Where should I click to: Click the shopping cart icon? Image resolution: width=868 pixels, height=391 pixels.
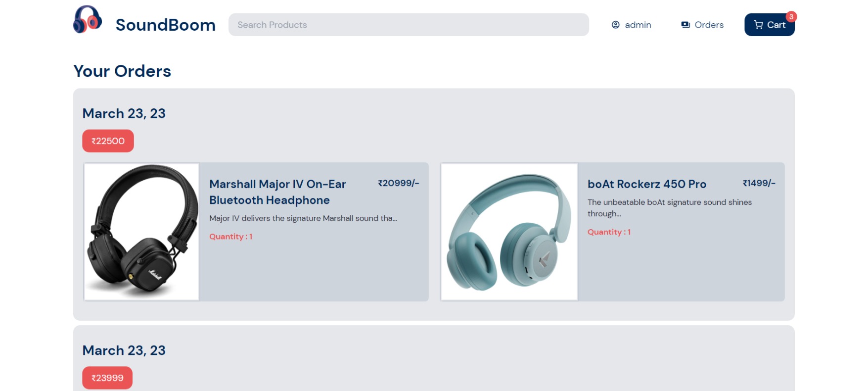click(x=758, y=25)
